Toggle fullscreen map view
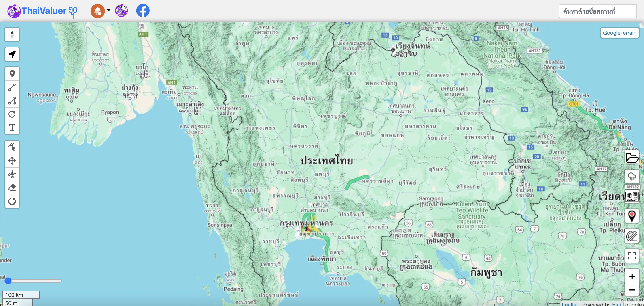644x306 pixels. tap(632, 256)
